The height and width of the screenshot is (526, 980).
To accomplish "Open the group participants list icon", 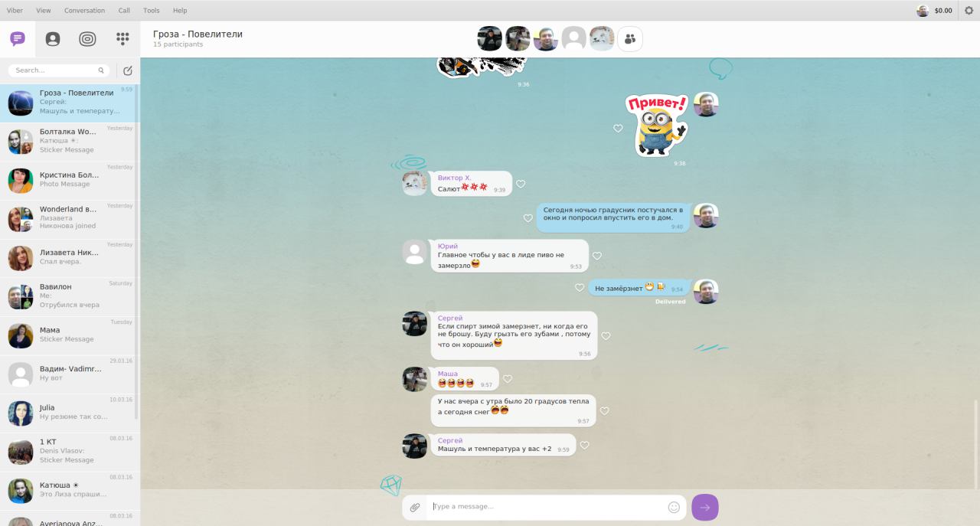I will click(630, 39).
